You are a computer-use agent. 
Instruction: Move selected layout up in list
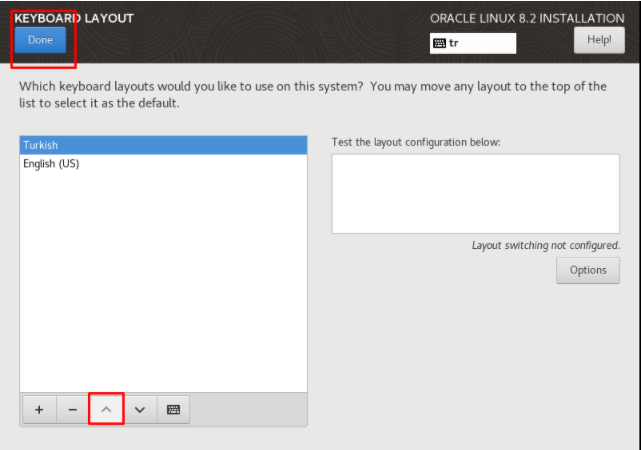[x=106, y=410]
